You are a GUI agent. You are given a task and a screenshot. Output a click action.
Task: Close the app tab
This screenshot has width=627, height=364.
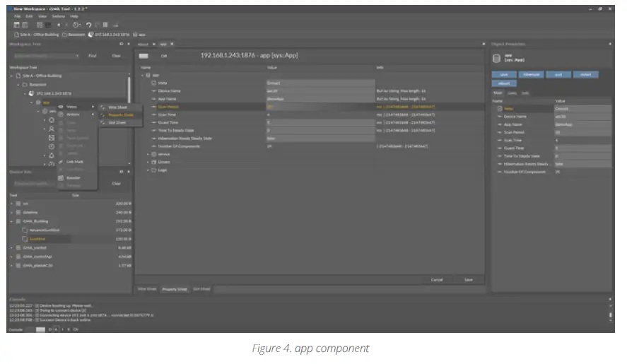tap(172, 44)
